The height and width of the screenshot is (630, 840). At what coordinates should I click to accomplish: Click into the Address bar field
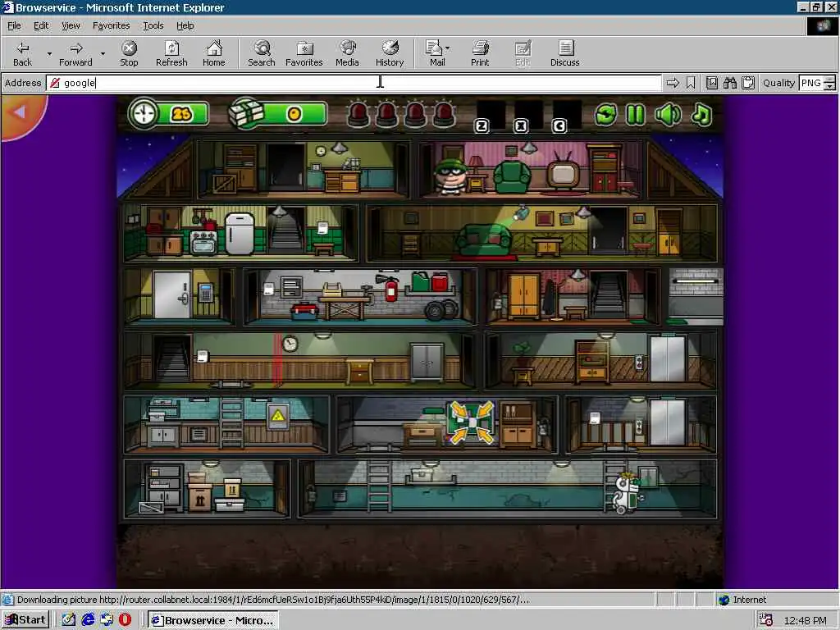(354, 83)
